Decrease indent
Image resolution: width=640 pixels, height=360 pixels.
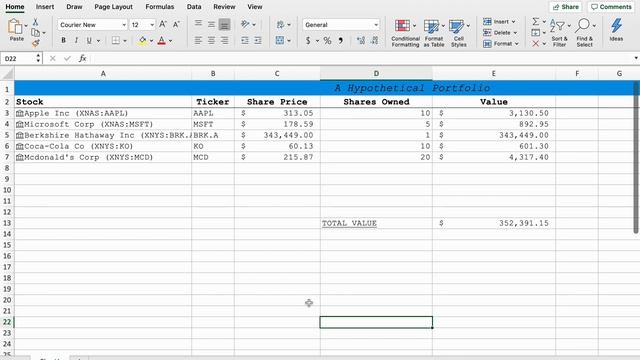tap(244, 40)
